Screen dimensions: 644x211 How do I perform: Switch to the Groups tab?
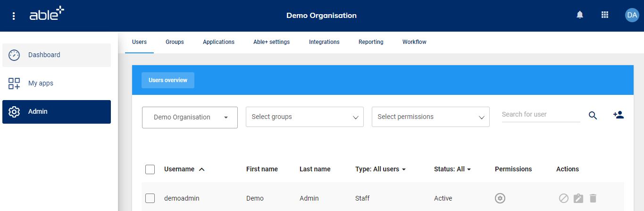point(175,42)
